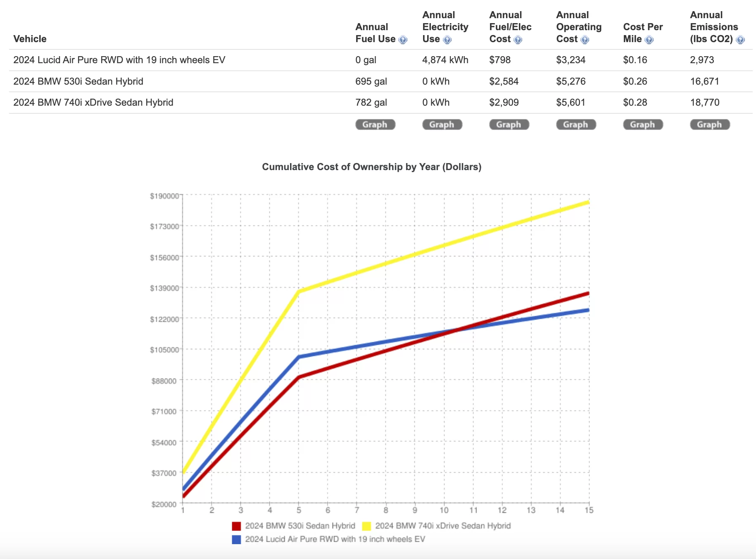Click the $3,234 operating cost value
This screenshot has height=559, width=756.
(571, 60)
